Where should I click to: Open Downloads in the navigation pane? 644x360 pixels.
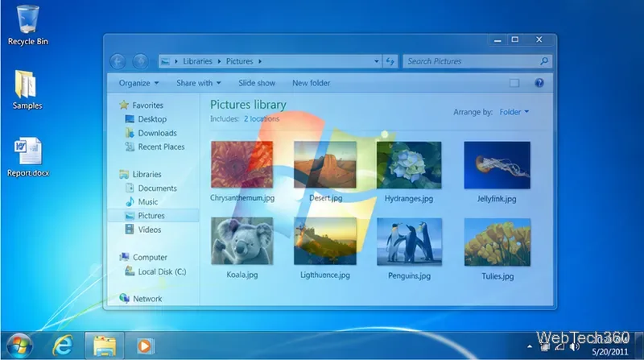point(151,133)
